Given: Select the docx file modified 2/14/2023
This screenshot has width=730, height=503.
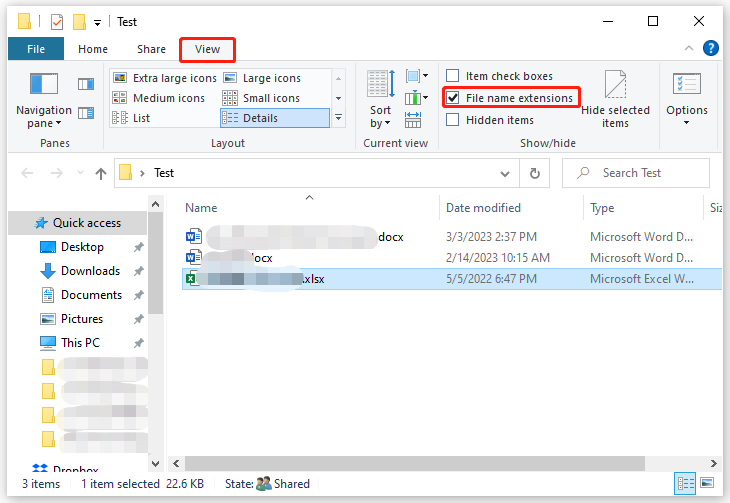Looking at the screenshot, I should (452, 258).
